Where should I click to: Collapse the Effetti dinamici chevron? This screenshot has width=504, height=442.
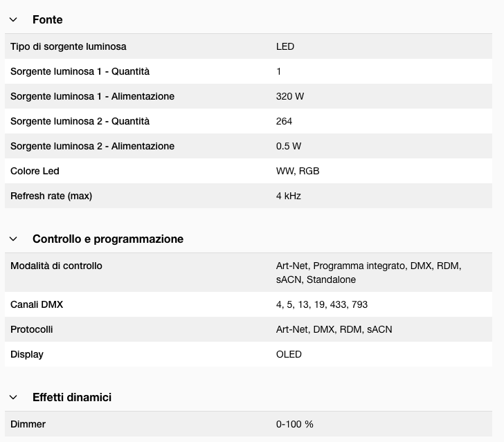(x=13, y=398)
